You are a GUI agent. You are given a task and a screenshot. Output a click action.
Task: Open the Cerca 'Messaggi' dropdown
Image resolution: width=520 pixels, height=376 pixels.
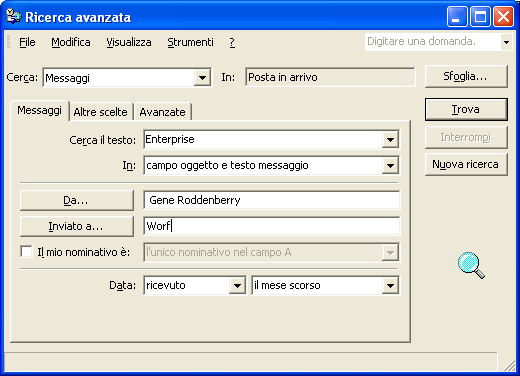click(x=202, y=78)
